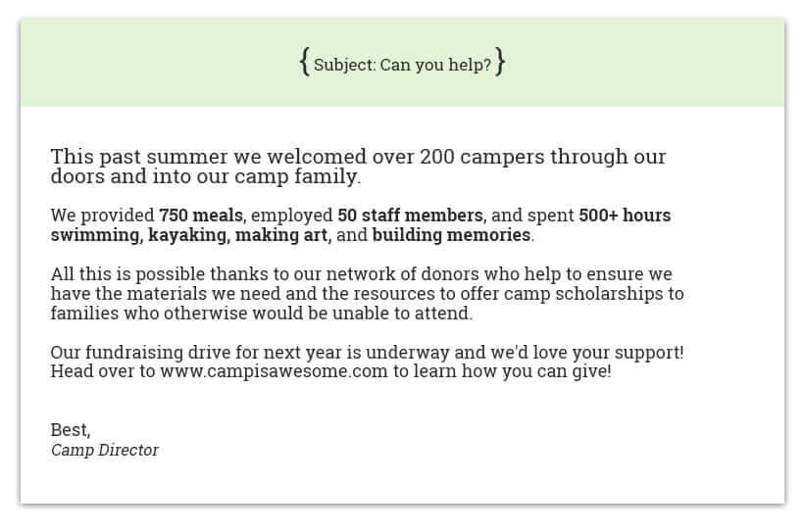Click "learn how you can give!" text
This screenshot has height=532, width=805.
click(x=523, y=372)
